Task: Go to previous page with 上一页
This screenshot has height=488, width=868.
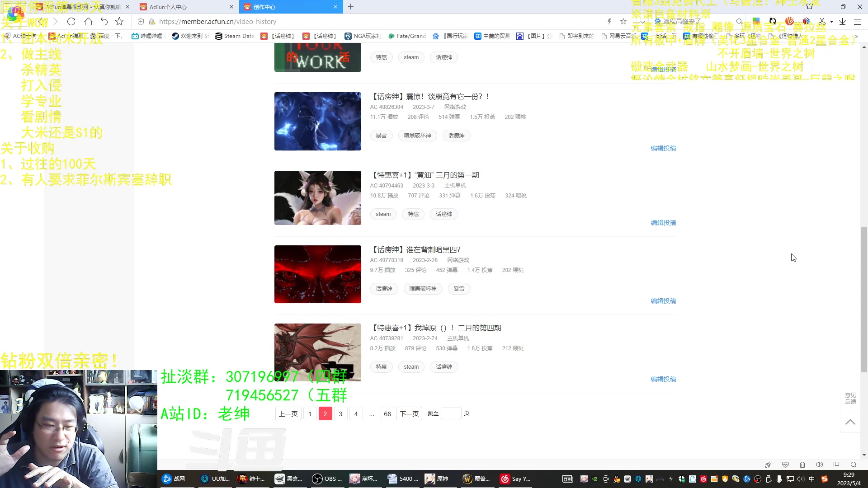Action: [x=288, y=413]
